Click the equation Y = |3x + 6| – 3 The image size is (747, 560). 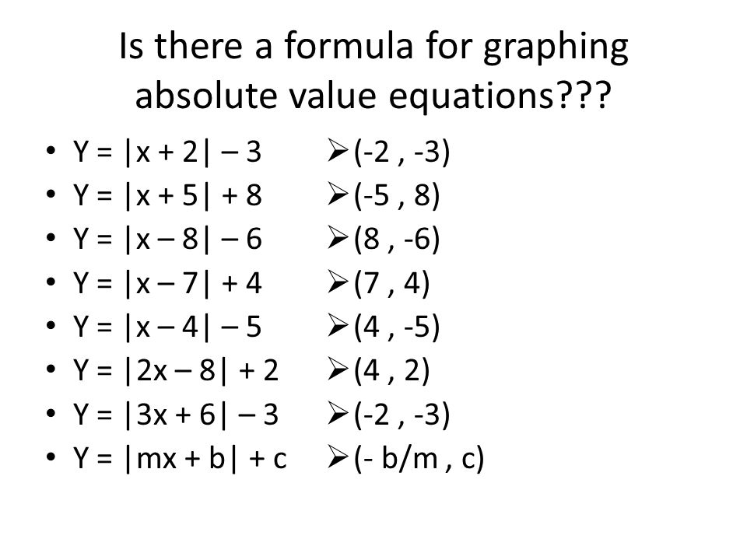(176, 415)
